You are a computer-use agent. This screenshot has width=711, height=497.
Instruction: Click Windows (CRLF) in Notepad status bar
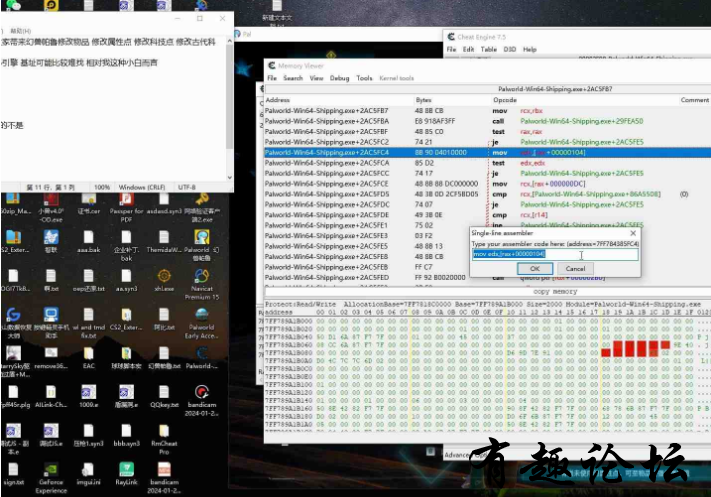(x=141, y=187)
